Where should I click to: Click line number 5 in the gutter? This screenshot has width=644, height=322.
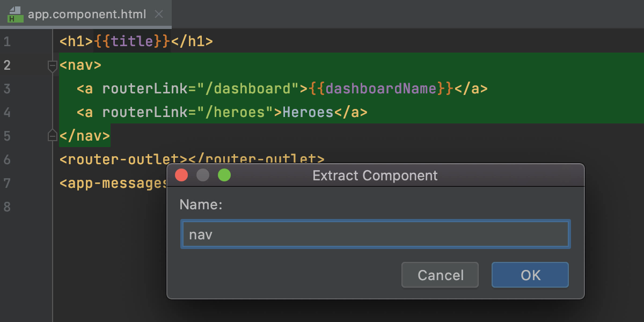tap(7, 136)
